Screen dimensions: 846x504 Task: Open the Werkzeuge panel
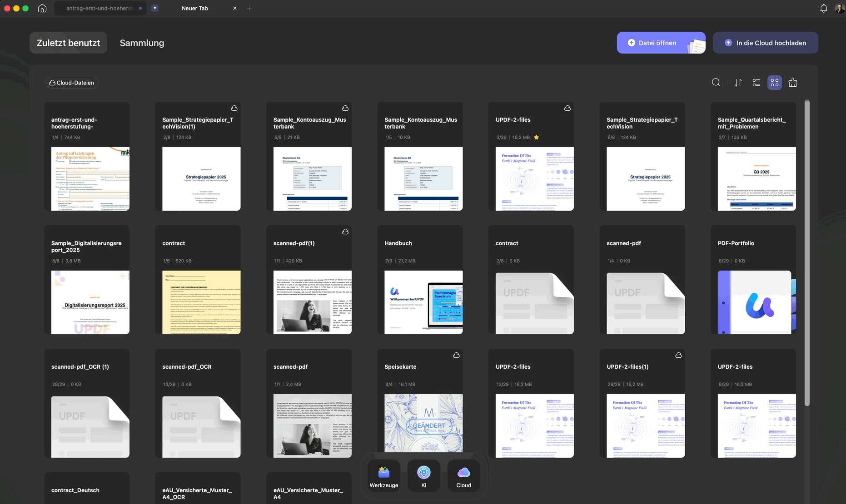(x=384, y=475)
